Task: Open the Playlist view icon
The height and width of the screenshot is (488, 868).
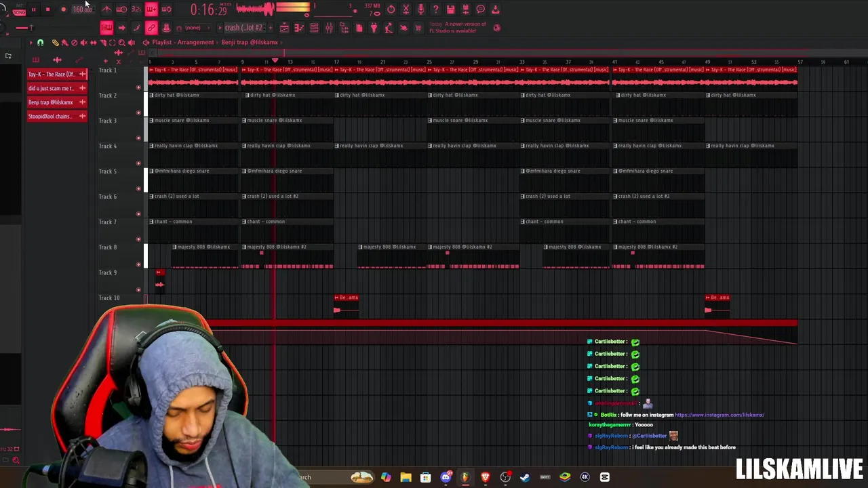Action: point(284,28)
